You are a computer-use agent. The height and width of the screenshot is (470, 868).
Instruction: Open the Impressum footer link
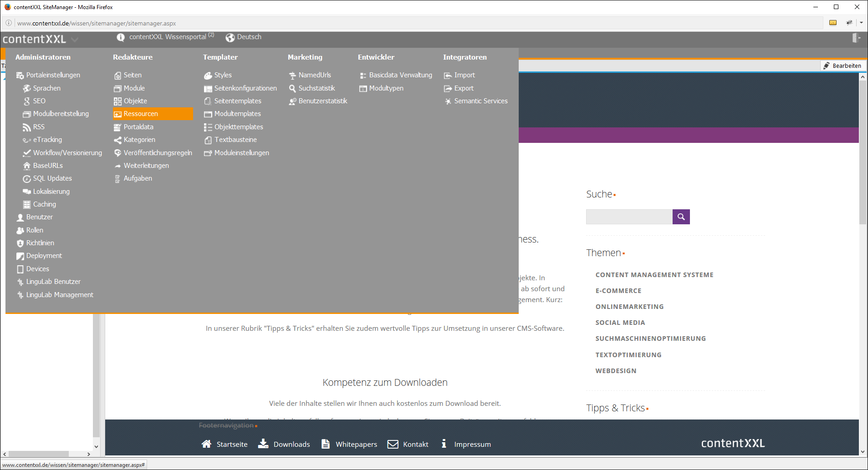(x=472, y=444)
